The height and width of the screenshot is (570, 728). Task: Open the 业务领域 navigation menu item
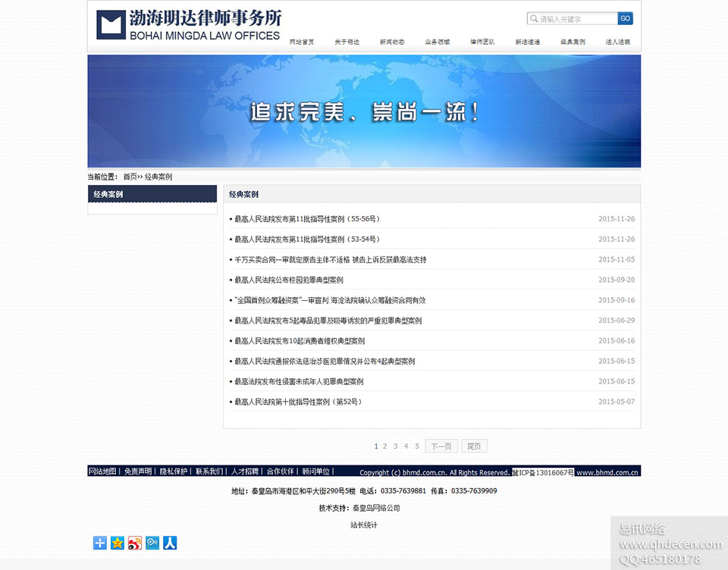[438, 42]
